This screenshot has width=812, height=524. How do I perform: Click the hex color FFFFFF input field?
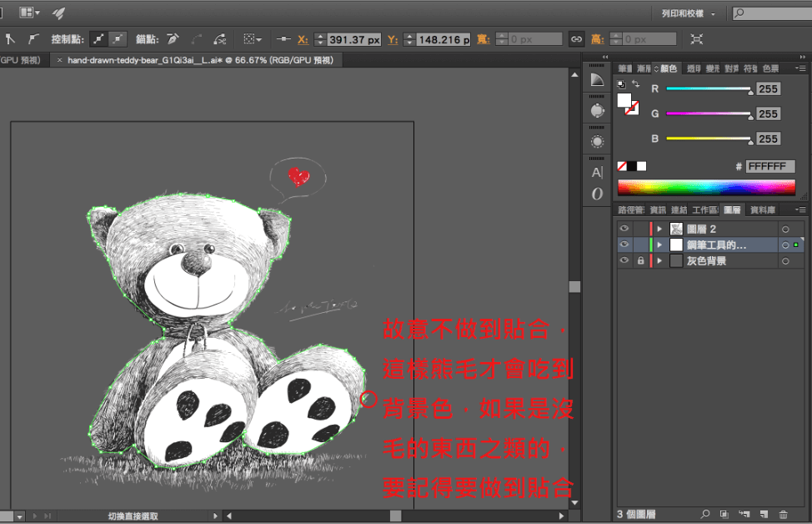coord(769,166)
